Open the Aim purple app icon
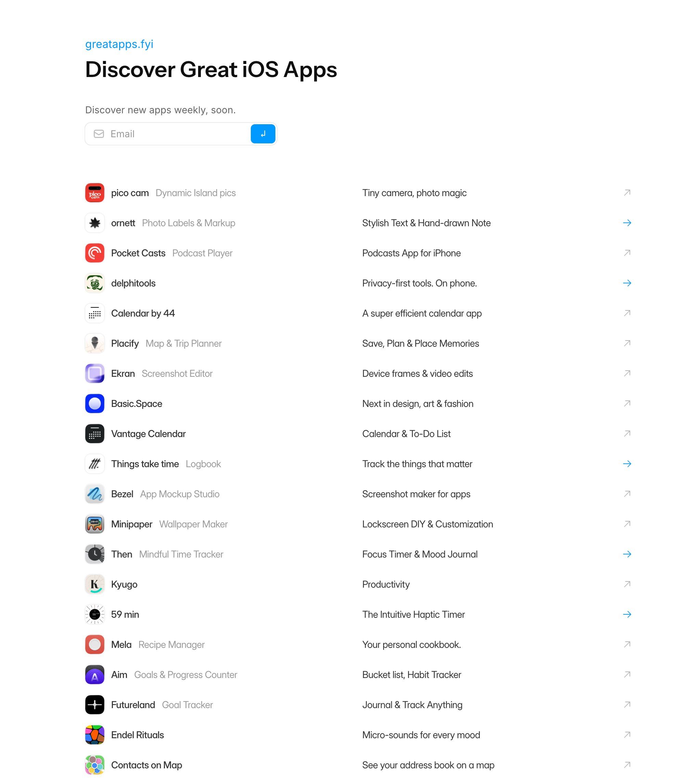The height and width of the screenshot is (781, 700). [95, 675]
